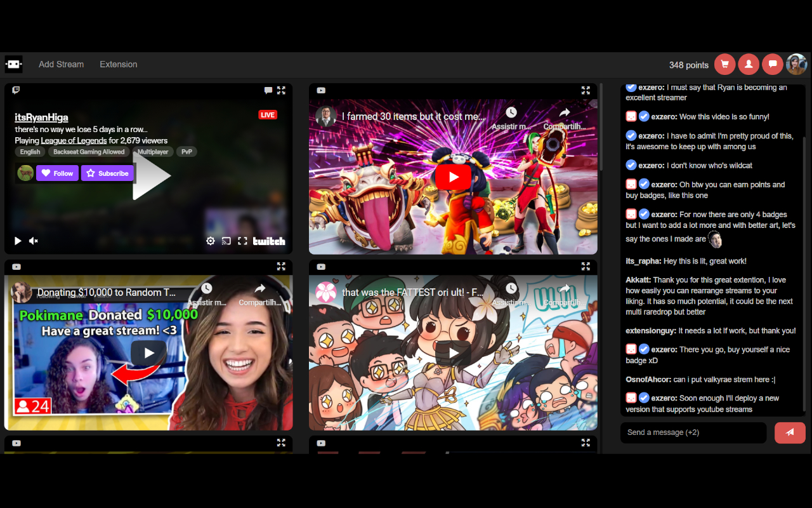Expand the Ori ult video tile

click(x=586, y=266)
